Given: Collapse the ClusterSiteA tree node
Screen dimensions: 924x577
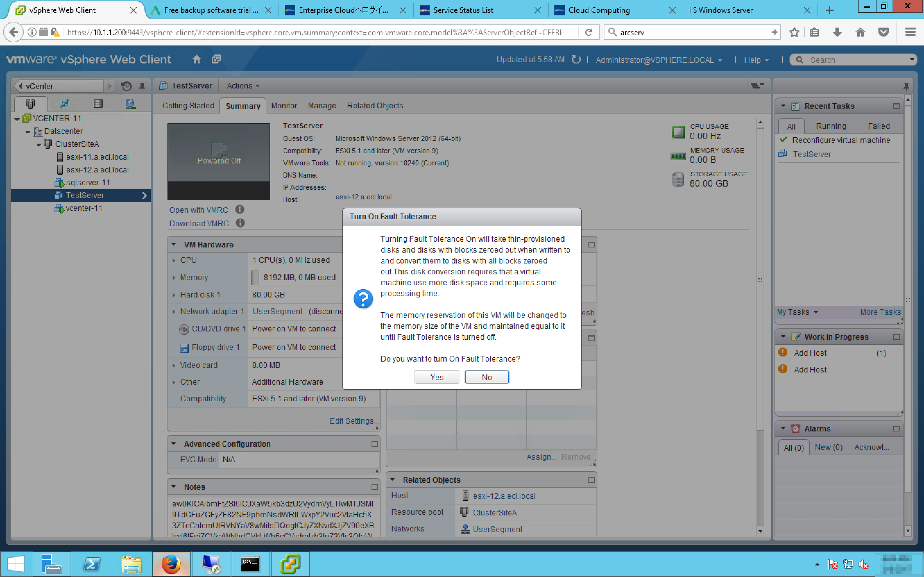Looking at the screenshot, I should (38, 145).
